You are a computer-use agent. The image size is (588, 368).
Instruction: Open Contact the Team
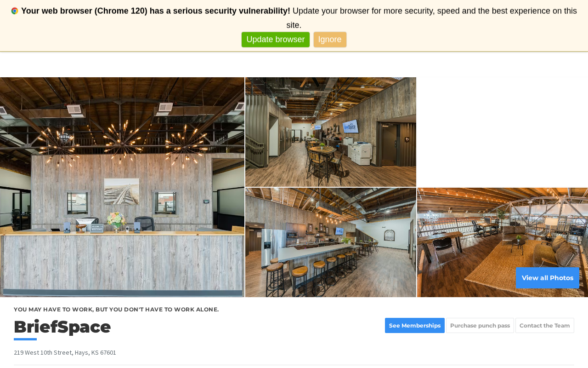point(545,326)
